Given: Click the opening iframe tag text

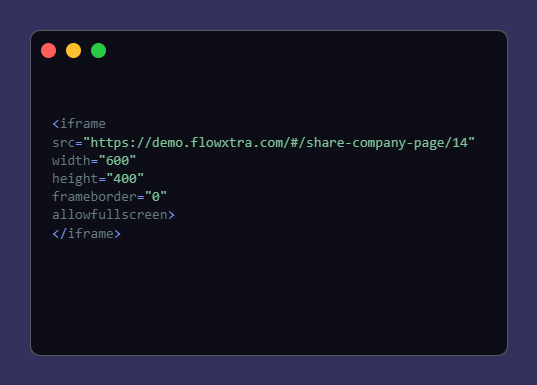Looking at the screenshot, I should point(79,124).
